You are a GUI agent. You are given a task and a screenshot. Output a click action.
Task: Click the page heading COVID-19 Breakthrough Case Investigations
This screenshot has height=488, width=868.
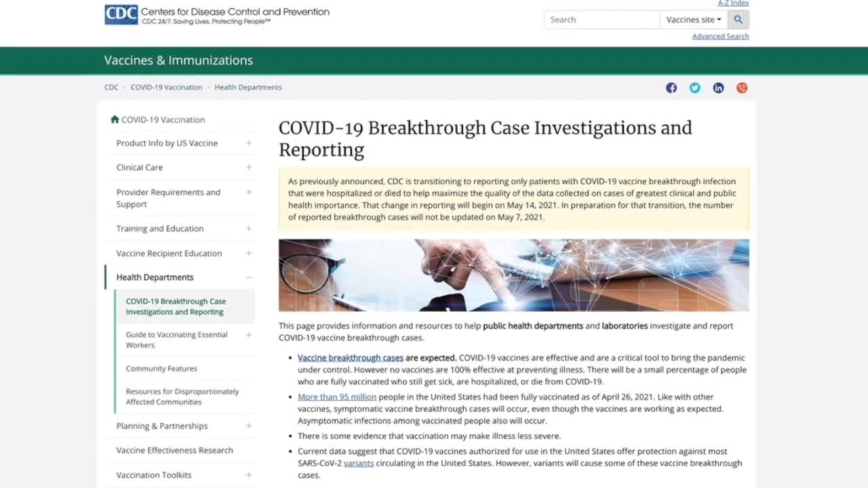pos(485,138)
